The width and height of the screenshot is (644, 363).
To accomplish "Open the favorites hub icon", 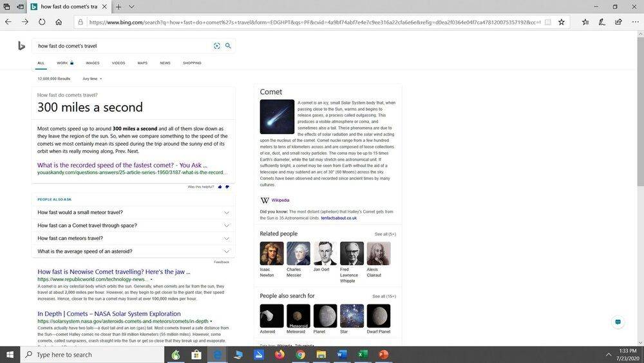I will point(585,22).
